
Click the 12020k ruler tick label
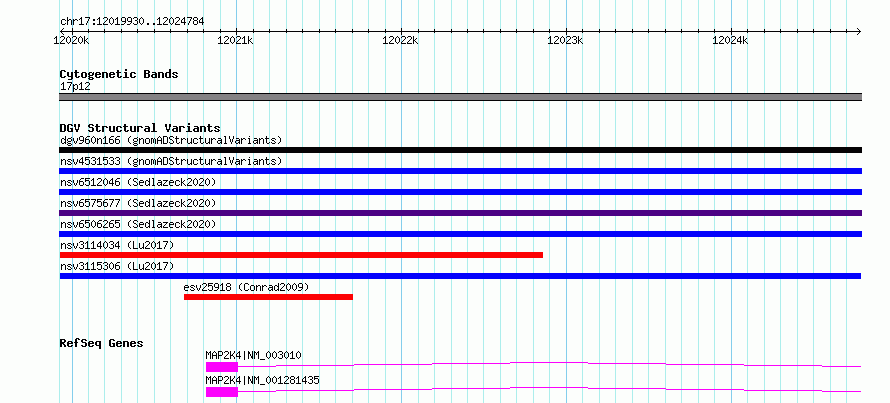[70, 40]
